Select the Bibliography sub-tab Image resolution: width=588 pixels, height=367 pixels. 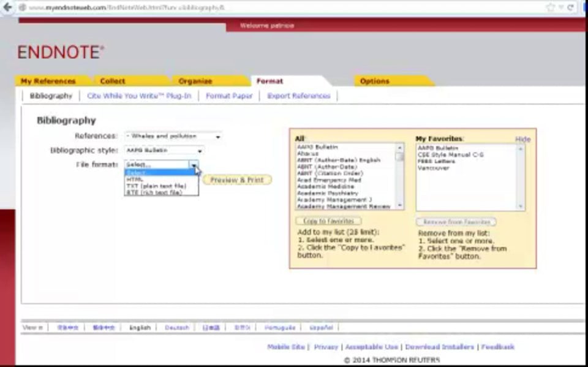coord(51,96)
